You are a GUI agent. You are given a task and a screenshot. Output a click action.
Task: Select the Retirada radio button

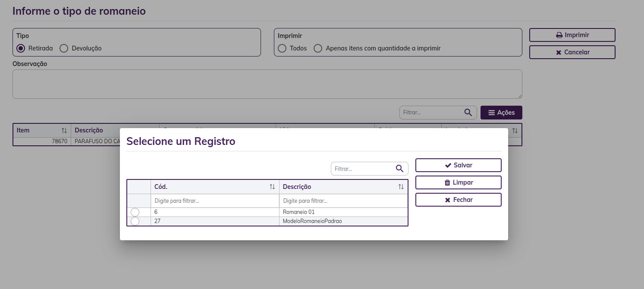coord(21,48)
